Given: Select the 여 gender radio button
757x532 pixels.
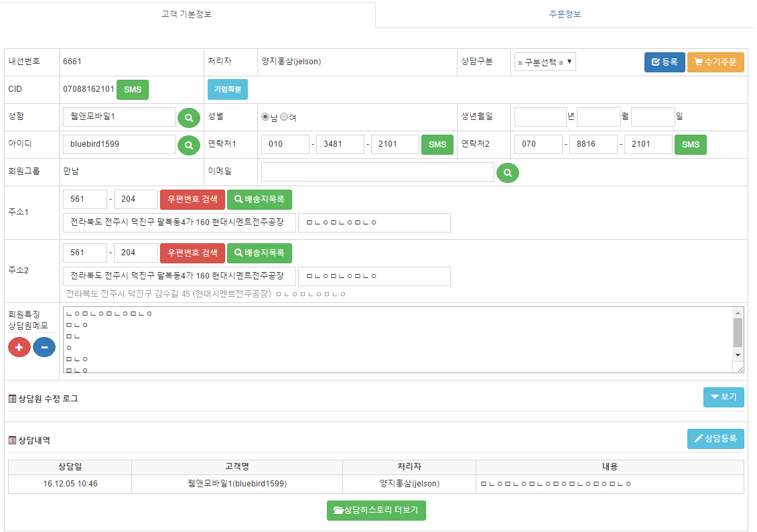Looking at the screenshot, I should tap(284, 117).
